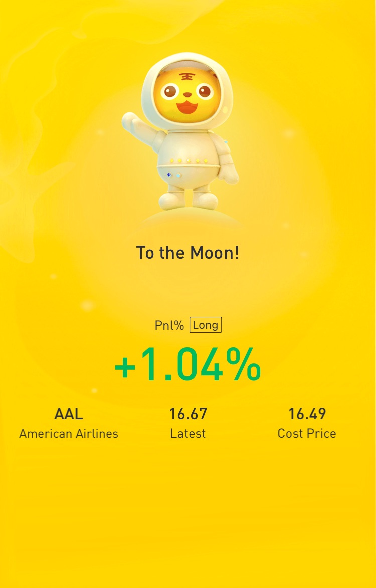Image resolution: width=376 pixels, height=588 pixels.
Task: Open the AAL ticker symbol
Action: coord(69,414)
